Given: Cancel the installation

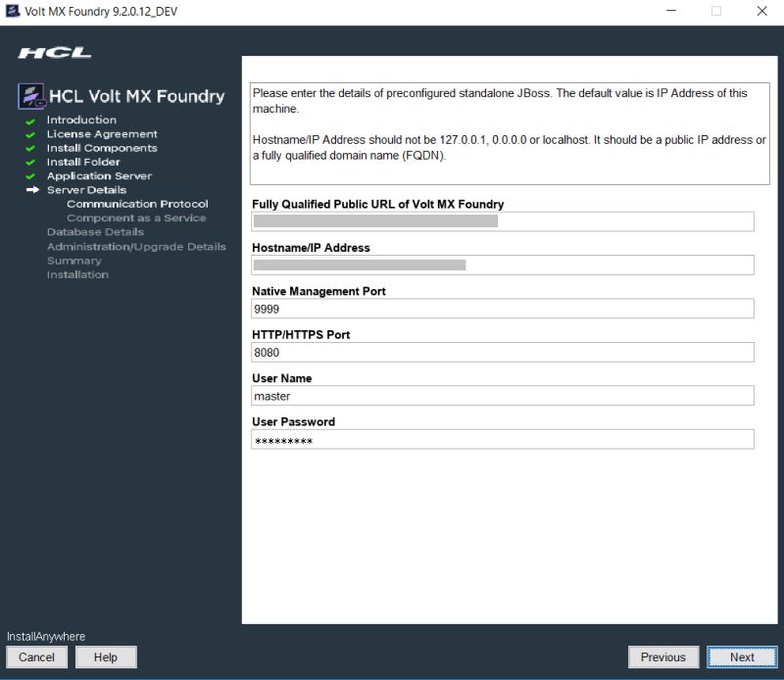Looking at the screenshot, I should [36, 657].
